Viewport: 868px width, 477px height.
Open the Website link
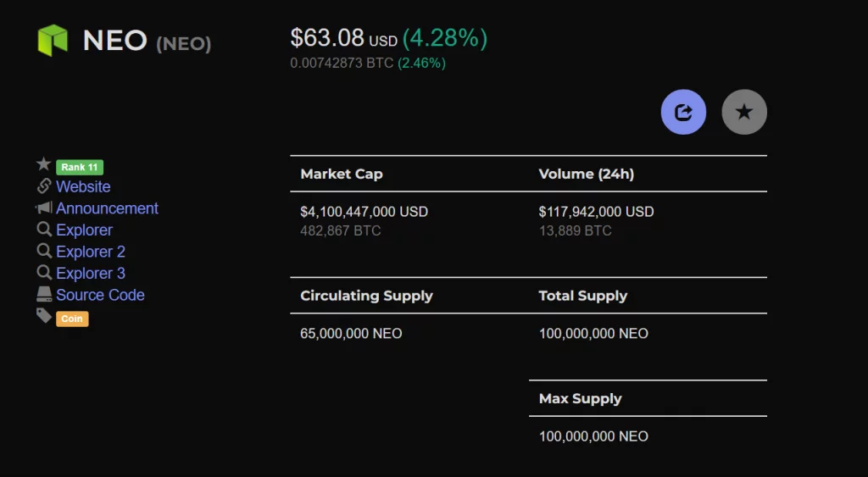83,186
